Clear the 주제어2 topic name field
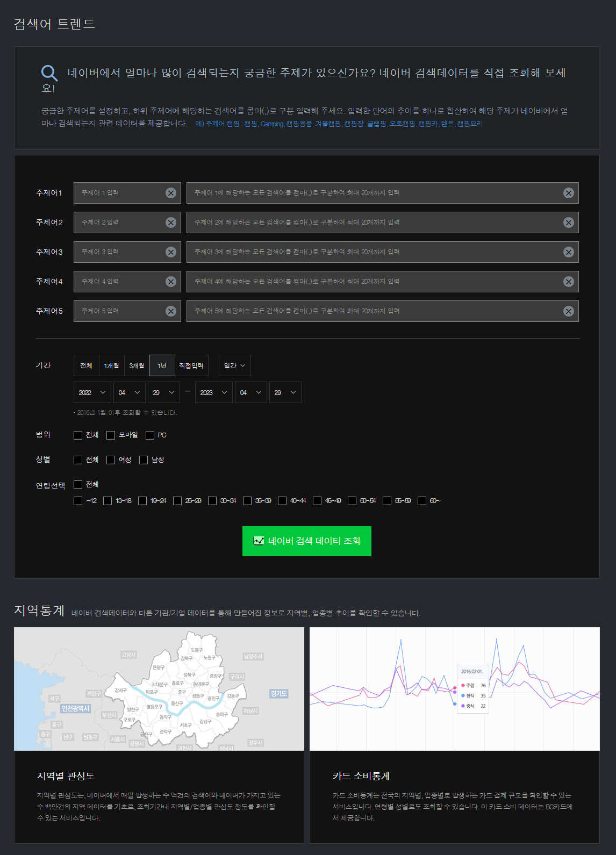 click(171, 222)
